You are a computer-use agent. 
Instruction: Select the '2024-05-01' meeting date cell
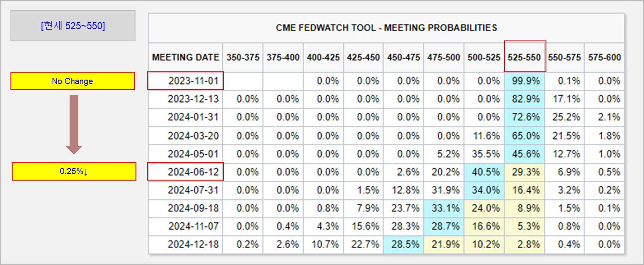186,154
